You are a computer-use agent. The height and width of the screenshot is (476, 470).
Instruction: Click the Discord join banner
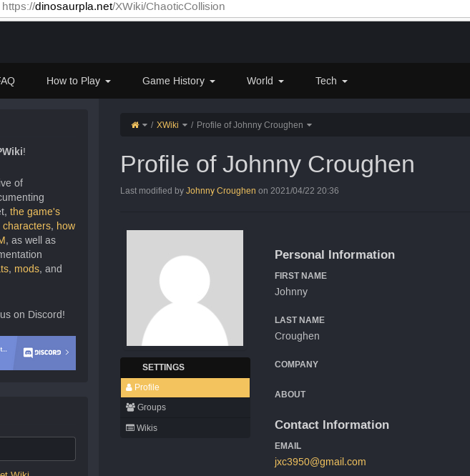38,353
